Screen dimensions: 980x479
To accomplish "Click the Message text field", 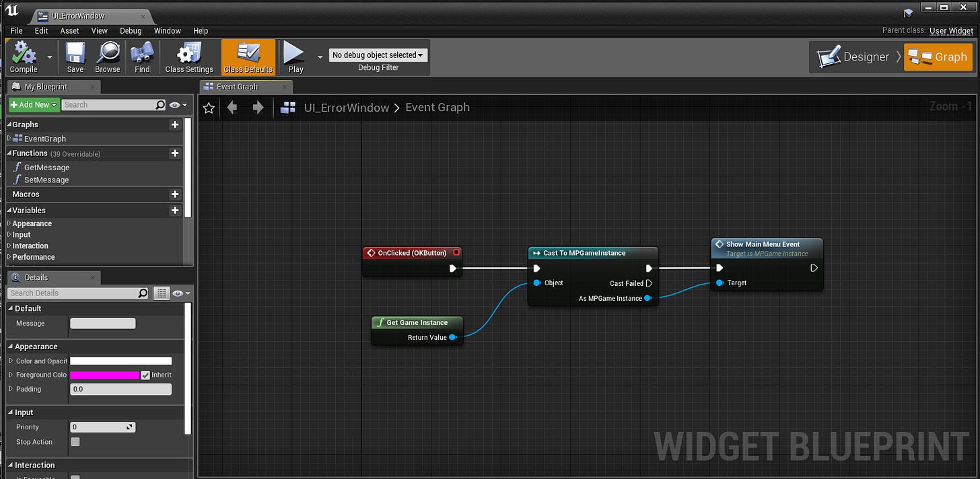I will point(103,324).
